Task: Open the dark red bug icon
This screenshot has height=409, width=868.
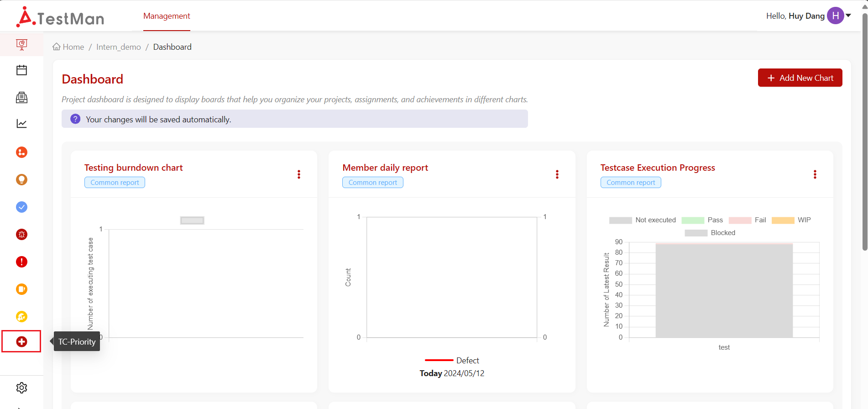Action: (21, 235)
